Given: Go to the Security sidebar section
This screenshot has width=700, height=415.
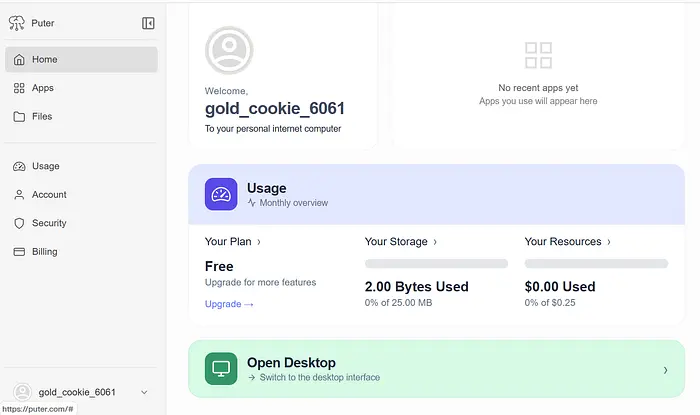Looking at the screenshot, I should [x=81, y=223].
